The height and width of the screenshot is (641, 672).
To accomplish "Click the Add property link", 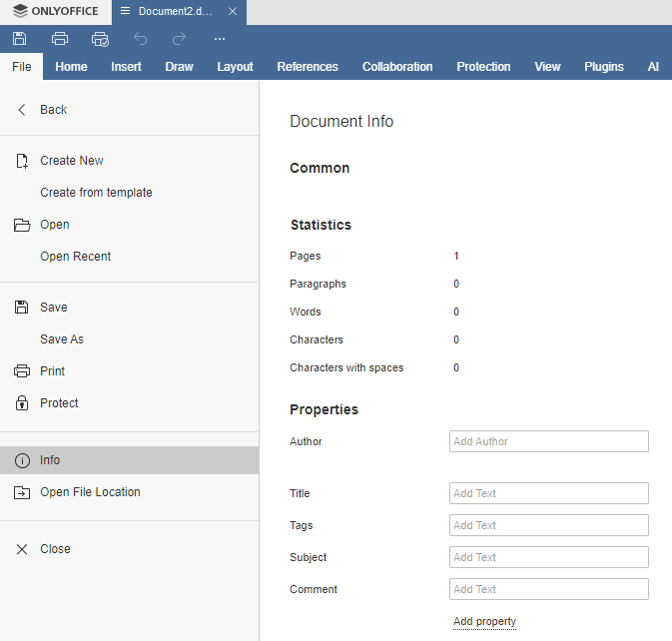I will point(484,621).
